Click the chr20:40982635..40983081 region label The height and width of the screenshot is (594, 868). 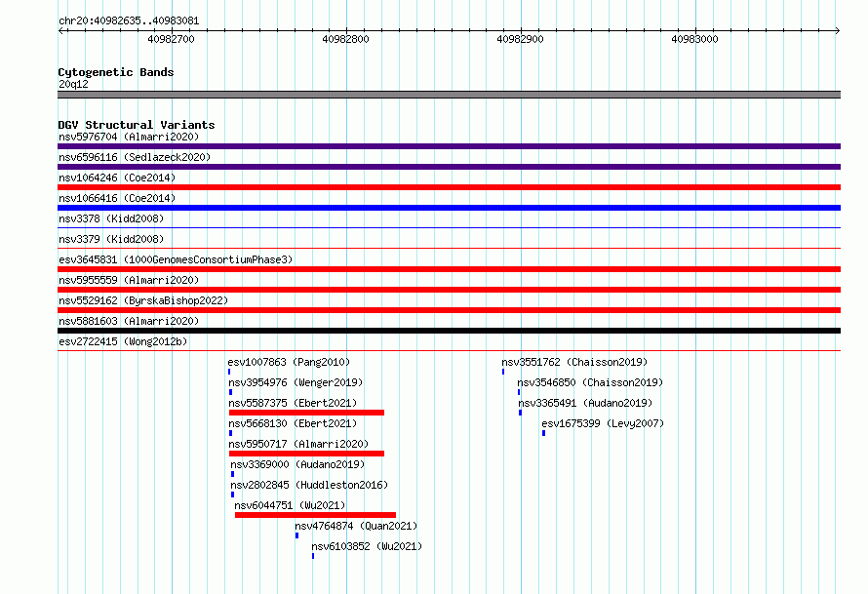129,21
